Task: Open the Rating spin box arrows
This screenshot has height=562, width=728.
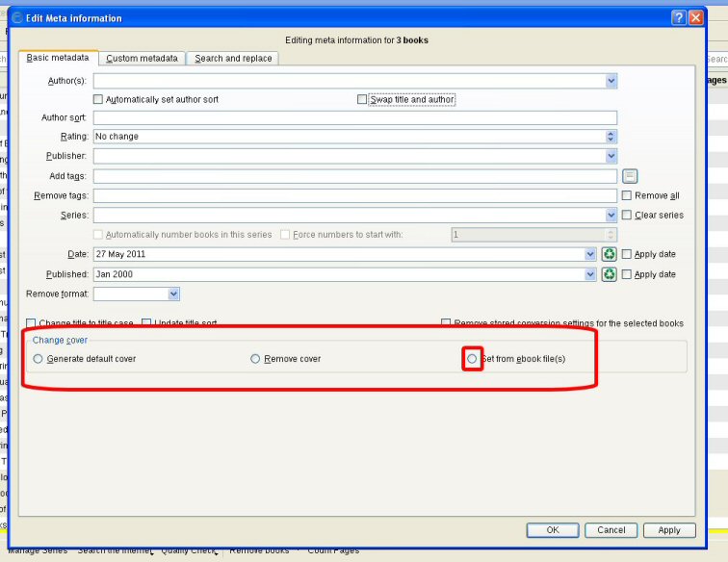Action: 611,137
